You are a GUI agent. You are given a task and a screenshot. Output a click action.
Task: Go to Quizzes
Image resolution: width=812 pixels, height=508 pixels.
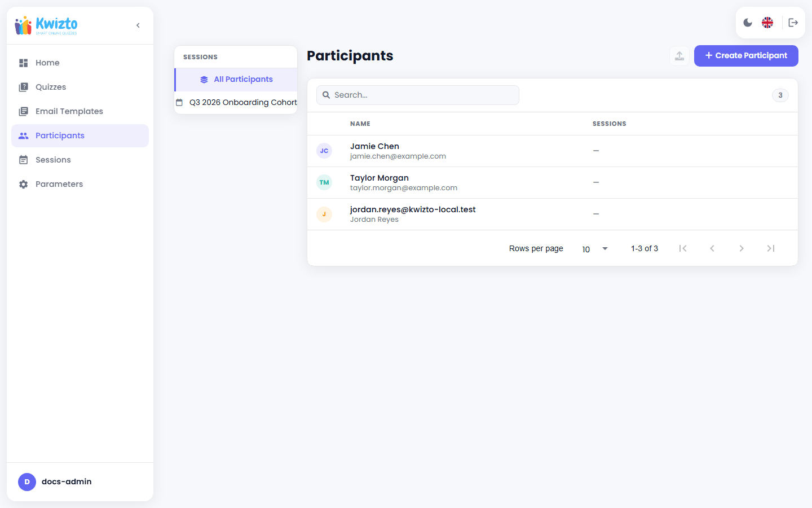click(x=80, y=87)
